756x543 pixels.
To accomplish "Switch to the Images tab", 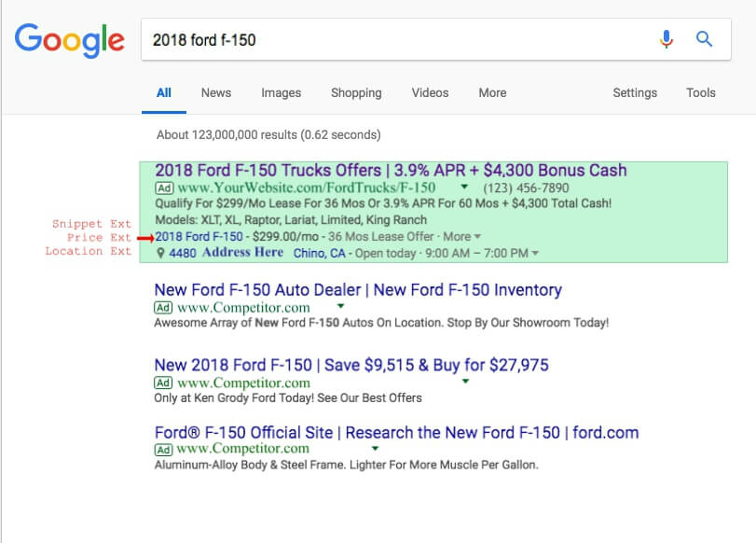I will [282, 92].
